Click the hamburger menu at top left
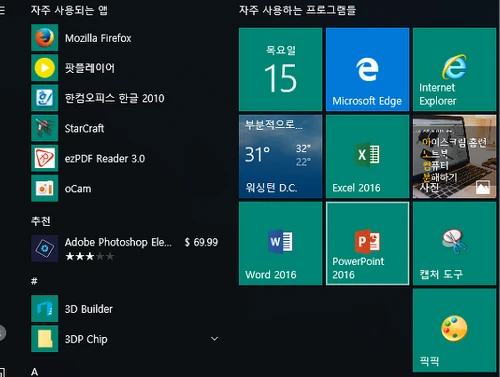Viewport: 500px width, 377px height. [x=2, y=10]
